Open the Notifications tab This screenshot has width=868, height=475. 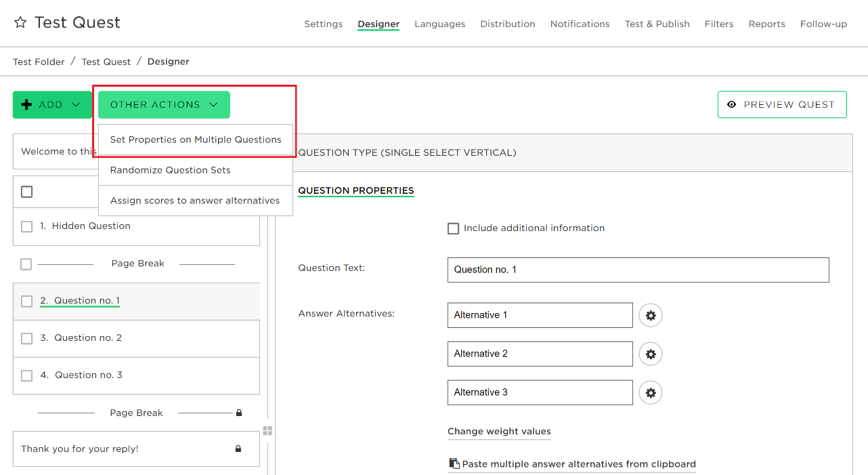click(x=580, y=24)
